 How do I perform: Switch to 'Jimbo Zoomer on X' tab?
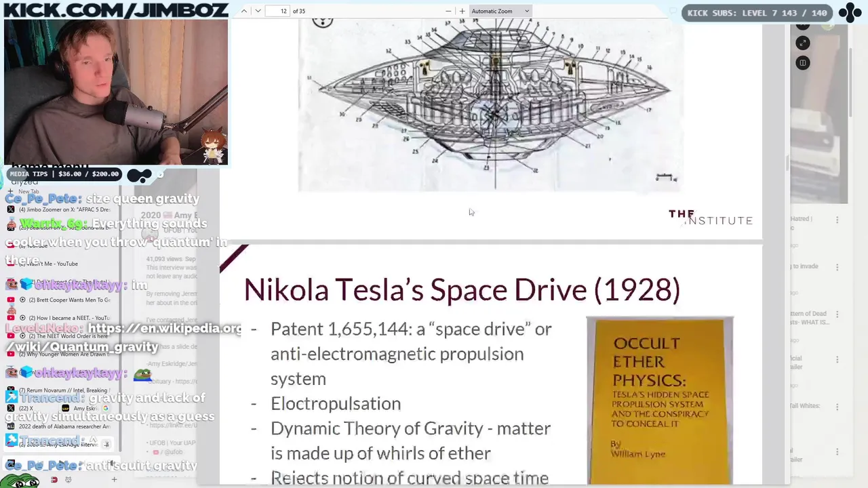coord(60,209)
